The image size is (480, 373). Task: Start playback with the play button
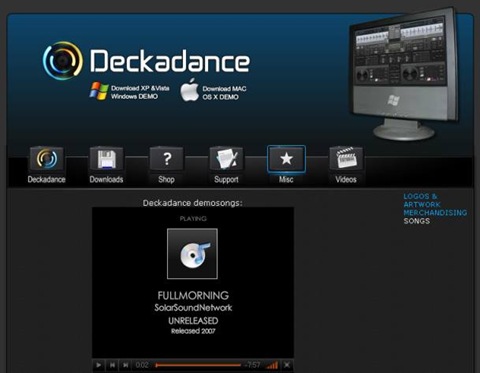99,365
